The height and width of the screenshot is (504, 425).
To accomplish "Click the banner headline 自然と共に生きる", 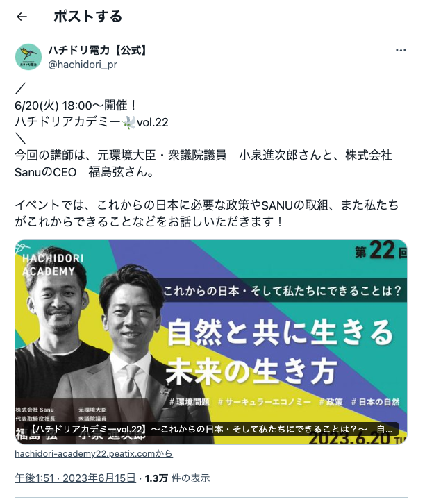I will (x=280, y=333).
